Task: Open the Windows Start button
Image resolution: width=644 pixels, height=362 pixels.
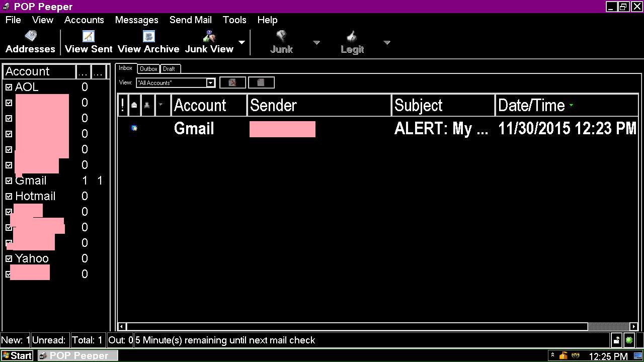Action: pyautogui.click(x=17, y=355)
